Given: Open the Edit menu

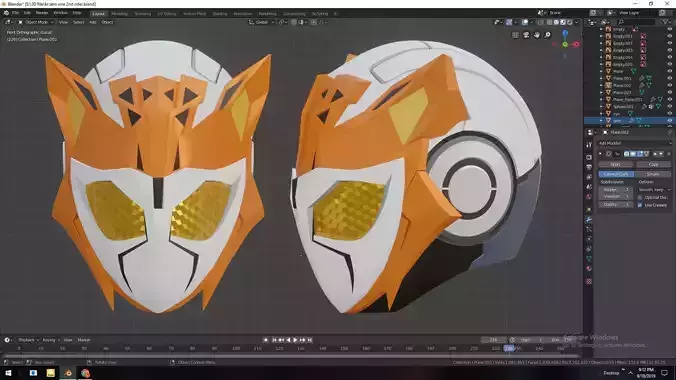Looking at the screenshot, I should point(27,13).
